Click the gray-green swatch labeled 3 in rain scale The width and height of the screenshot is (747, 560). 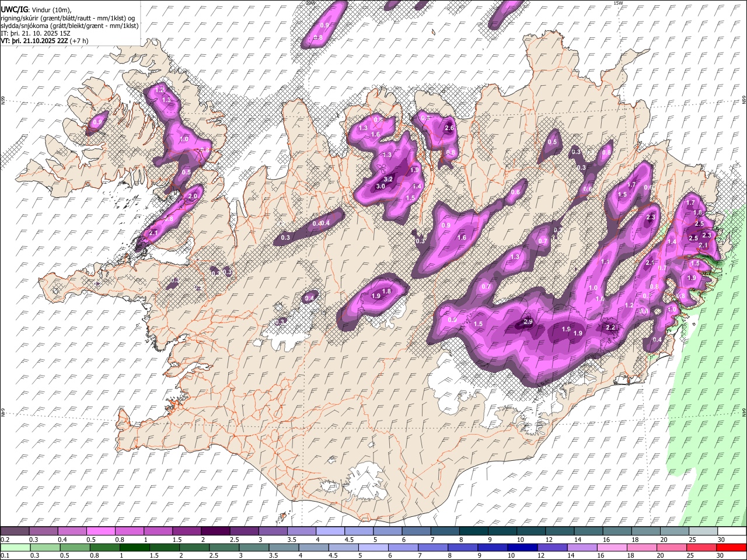[x=254, y=547]
